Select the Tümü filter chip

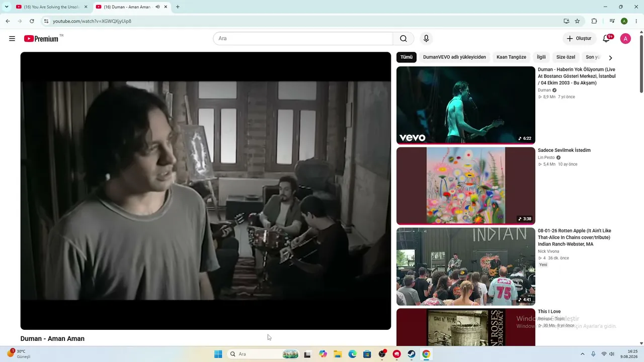pos(407,57)
